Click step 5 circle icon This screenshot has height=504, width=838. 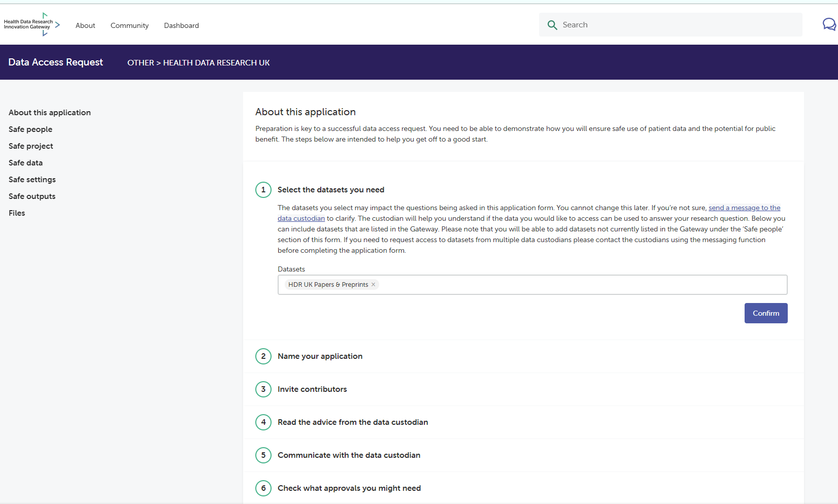tap(263, 455)
